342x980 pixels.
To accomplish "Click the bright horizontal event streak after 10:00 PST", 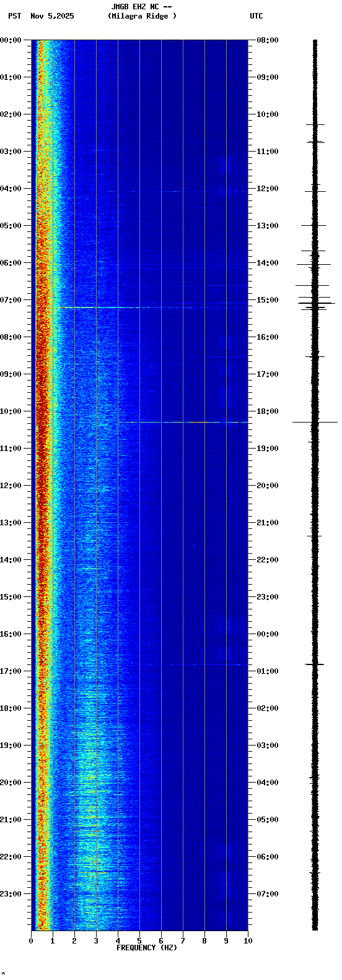I will click(x=183, y=422).
